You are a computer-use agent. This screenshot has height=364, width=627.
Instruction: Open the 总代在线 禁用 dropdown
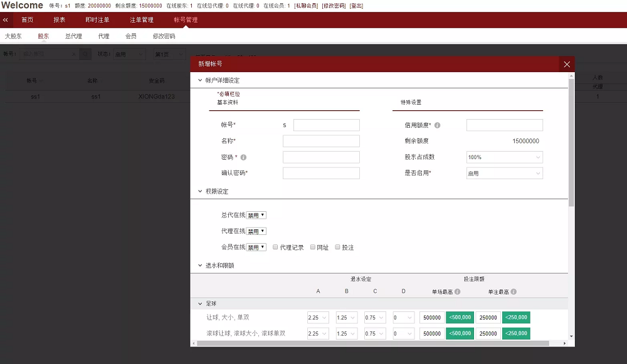point(255,214)
